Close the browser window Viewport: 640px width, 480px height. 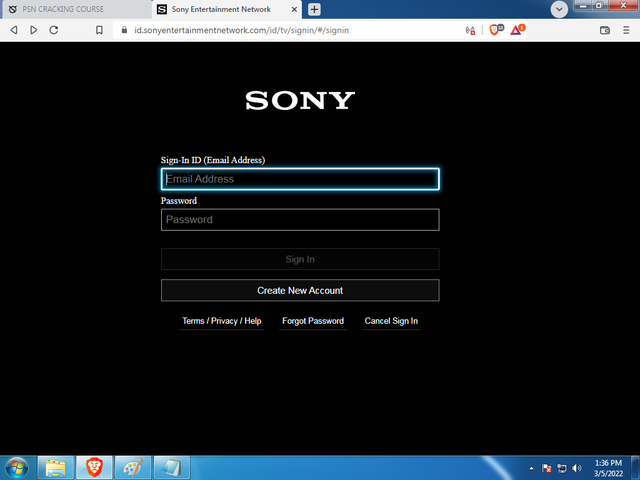623,5
